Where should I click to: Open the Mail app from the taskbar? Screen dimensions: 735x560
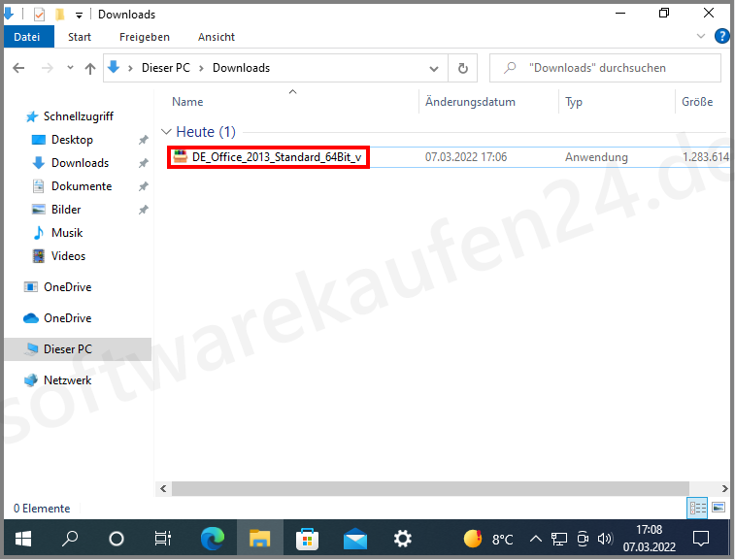click(354, 539)
